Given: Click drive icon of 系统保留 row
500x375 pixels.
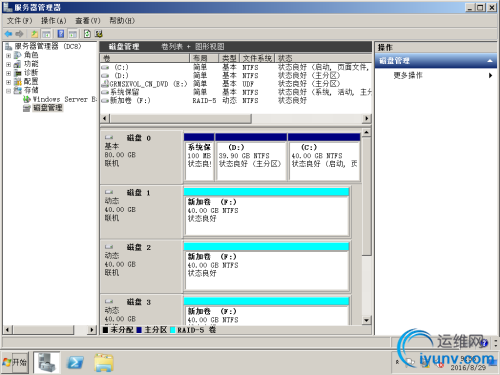Looking at the screenshot, I should point(105,92).
